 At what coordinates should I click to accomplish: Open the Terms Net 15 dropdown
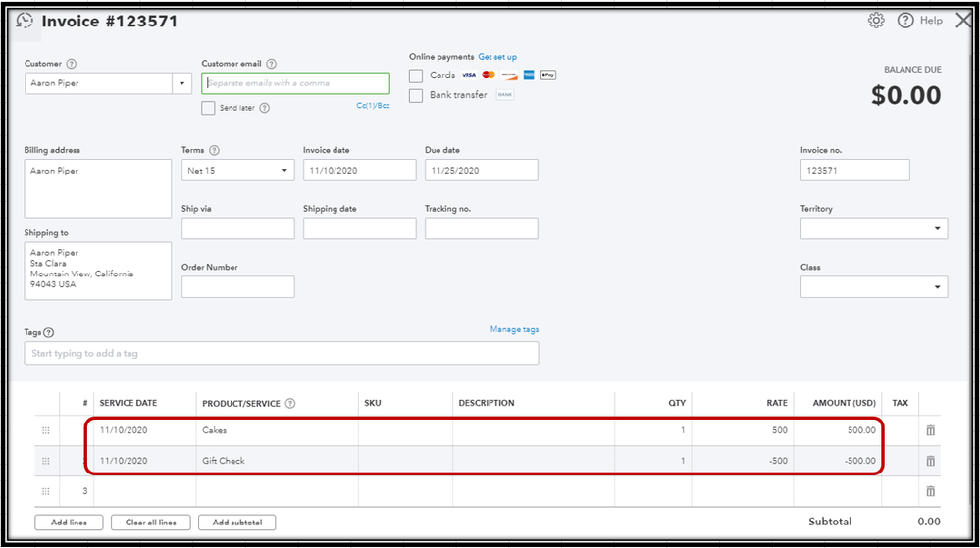284,171
